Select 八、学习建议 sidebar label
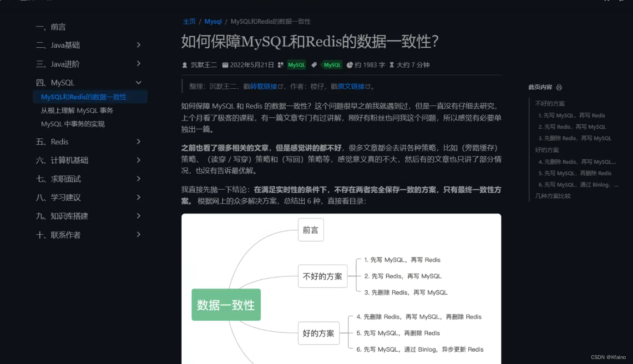Image resolution: width=633 pixels, height=364 pixels. 58,197
